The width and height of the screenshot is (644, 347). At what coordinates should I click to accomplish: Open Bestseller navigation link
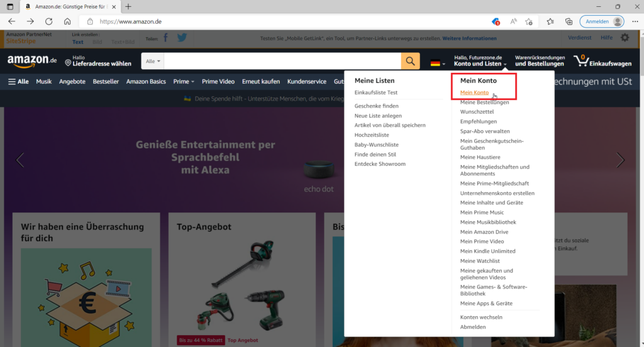pos(106,81)
